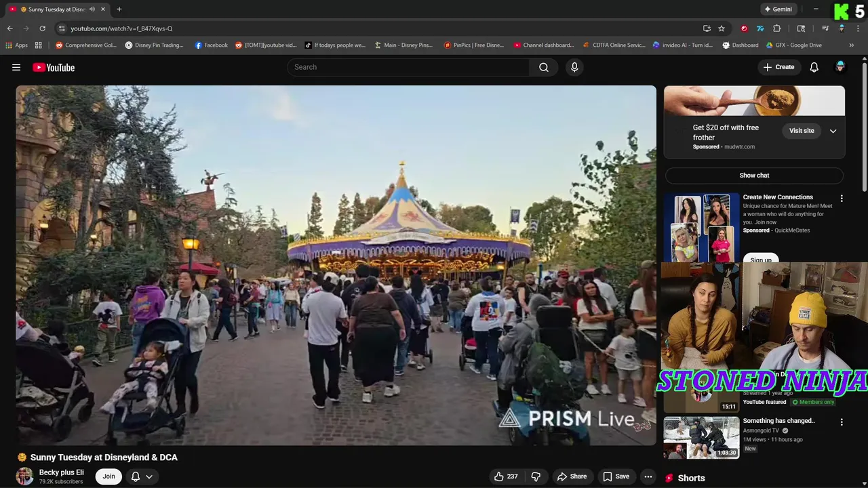The image size is (868, 488).
Task: Open the CDTFA Online Services bookmark
Action: [x=614, y=45]
